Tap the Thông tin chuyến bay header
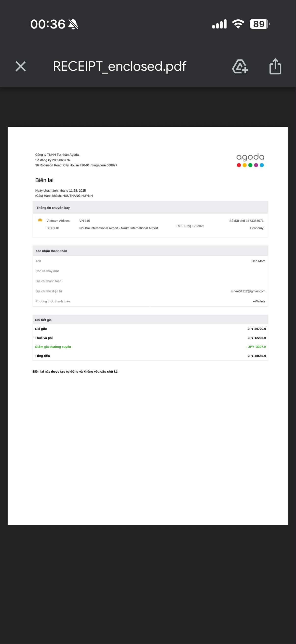Image resolution: width=296 pixels, height=644 pixels. 53,208
